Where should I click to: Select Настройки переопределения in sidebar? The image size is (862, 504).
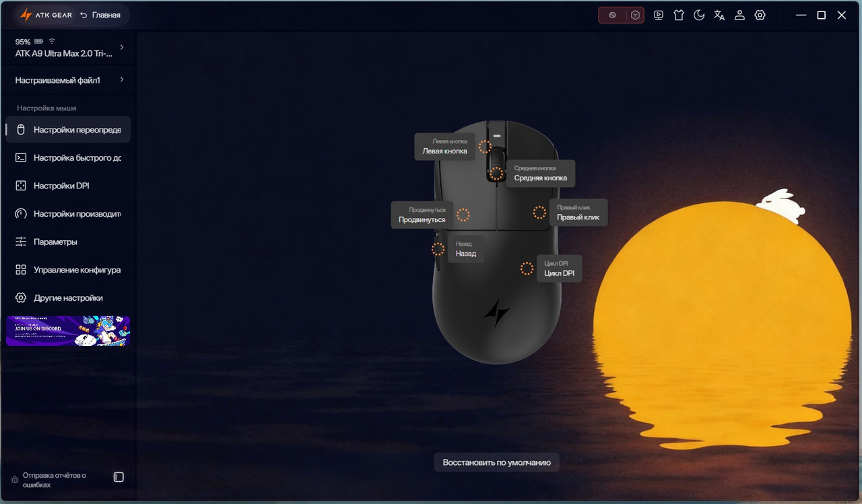(x=68, y=129)
